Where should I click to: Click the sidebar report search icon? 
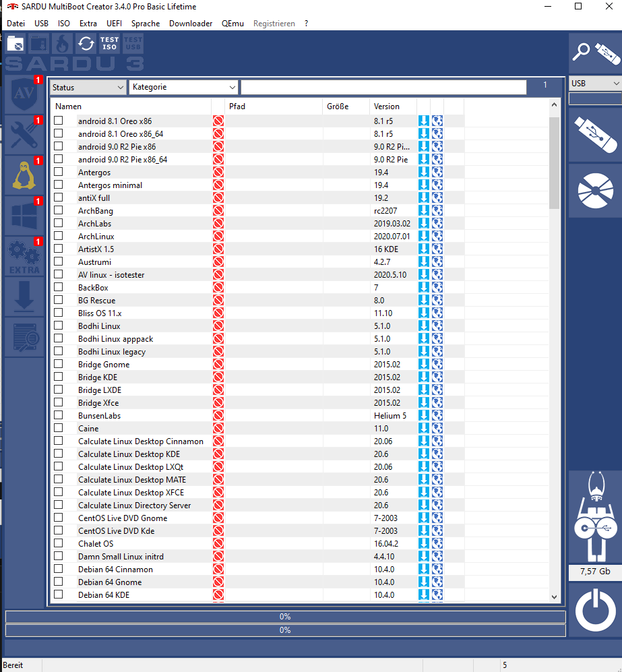[24, 337]
